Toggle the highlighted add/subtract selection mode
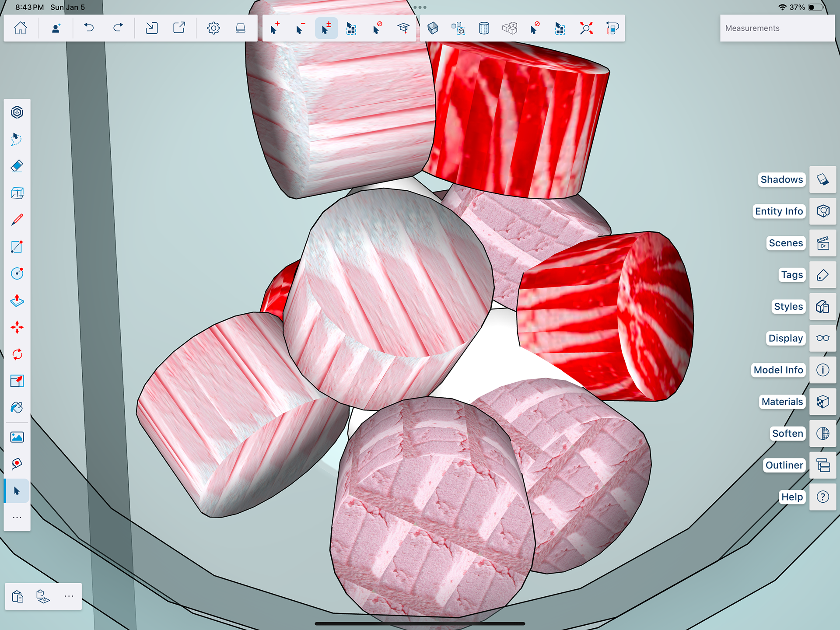The height and width of the screenshot is (630, 840). click(326, 28)
